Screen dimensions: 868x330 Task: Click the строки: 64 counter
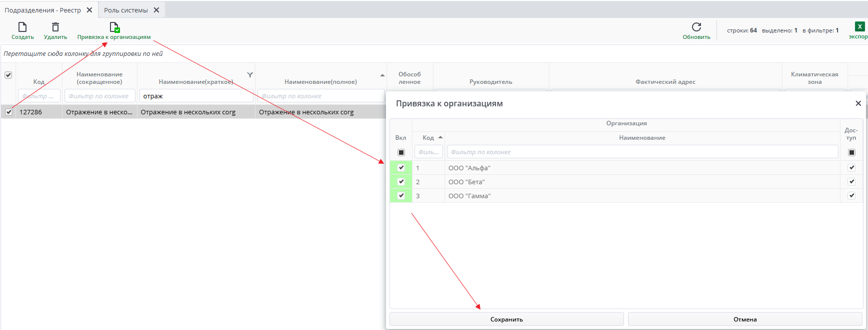(x=741, y=30)
